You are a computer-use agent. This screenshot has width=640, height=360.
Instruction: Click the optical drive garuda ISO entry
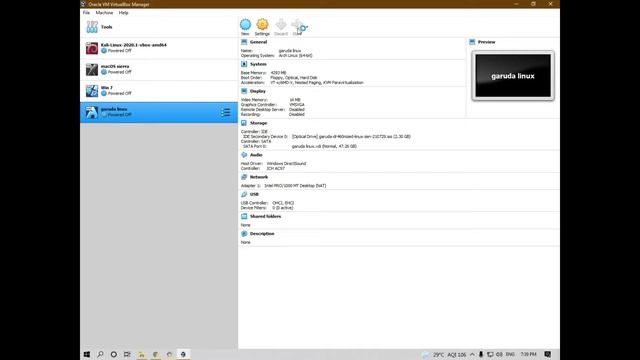(351, 136)
